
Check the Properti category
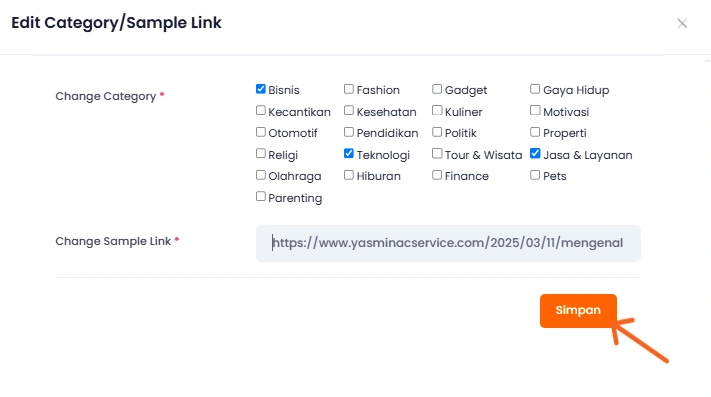(535, 132)
